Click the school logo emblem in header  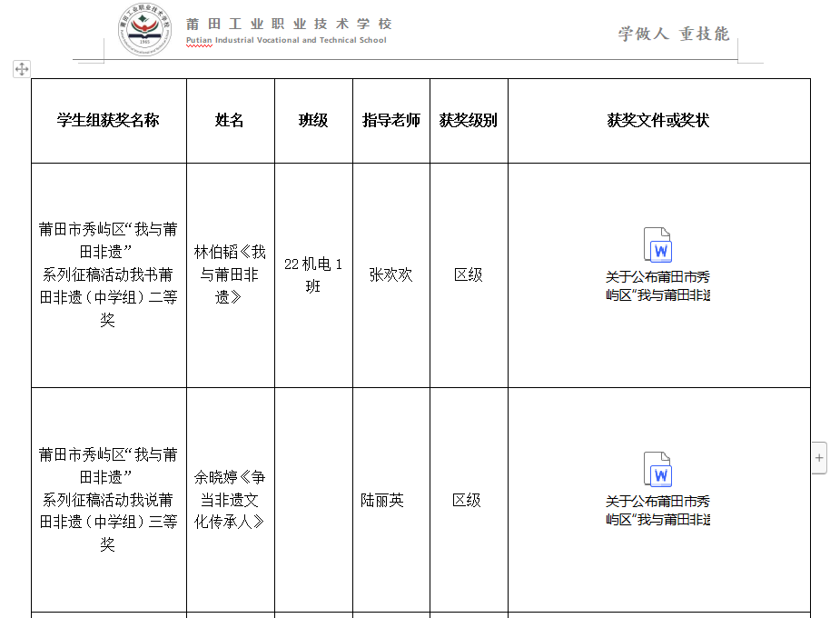coord(144,29)
